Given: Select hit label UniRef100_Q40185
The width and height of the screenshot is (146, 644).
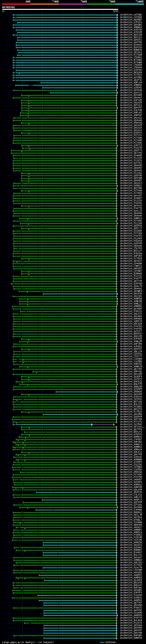Looking at the screenshot, I should click(131, 374).
